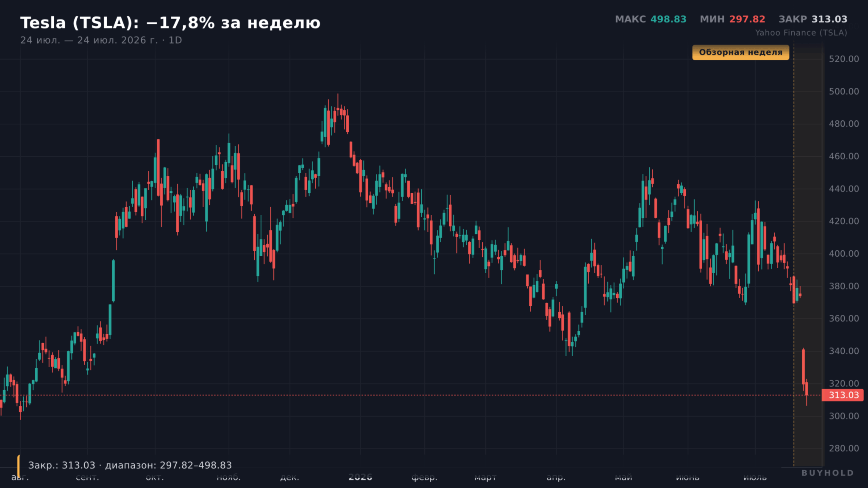
Task: Click the 440.00 price axis label
Action: click(x=844, y=189)
